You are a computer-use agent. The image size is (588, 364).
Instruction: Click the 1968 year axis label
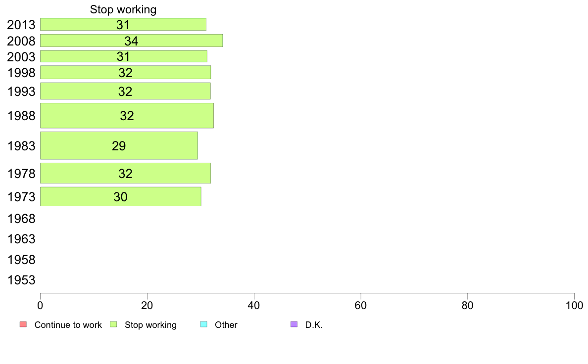coord(21,219)
